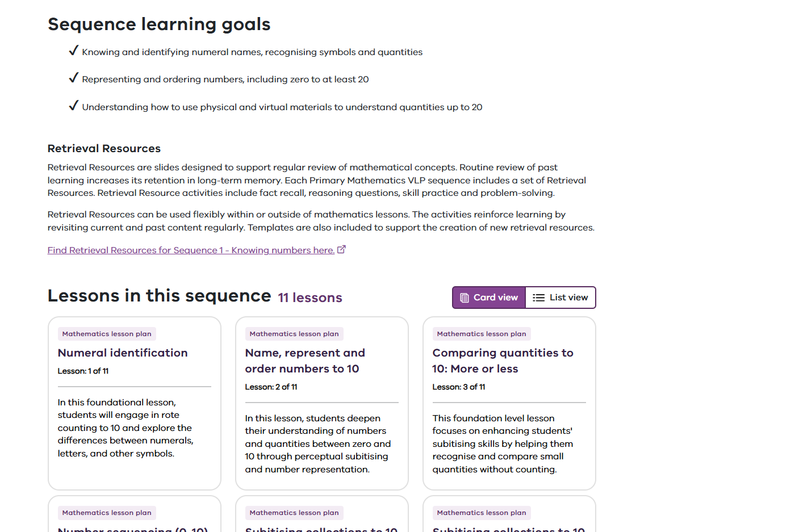Screen dimensions: 799x532
Task: Click 'Mathematics lesson plan' tag above Number sequencing title
Action: pos(107,513)
